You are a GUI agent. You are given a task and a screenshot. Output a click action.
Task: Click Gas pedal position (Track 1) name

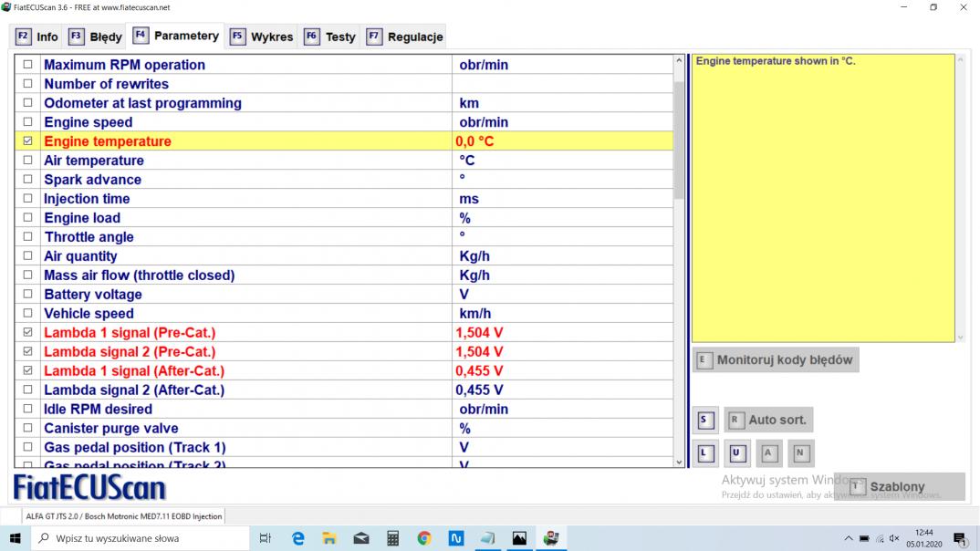(x=134, y=447)
